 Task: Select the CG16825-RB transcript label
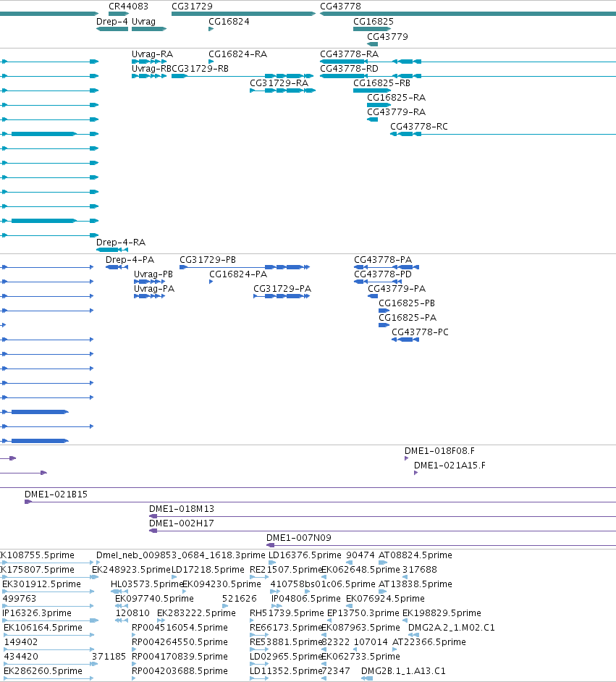click(x=381, y=83)
